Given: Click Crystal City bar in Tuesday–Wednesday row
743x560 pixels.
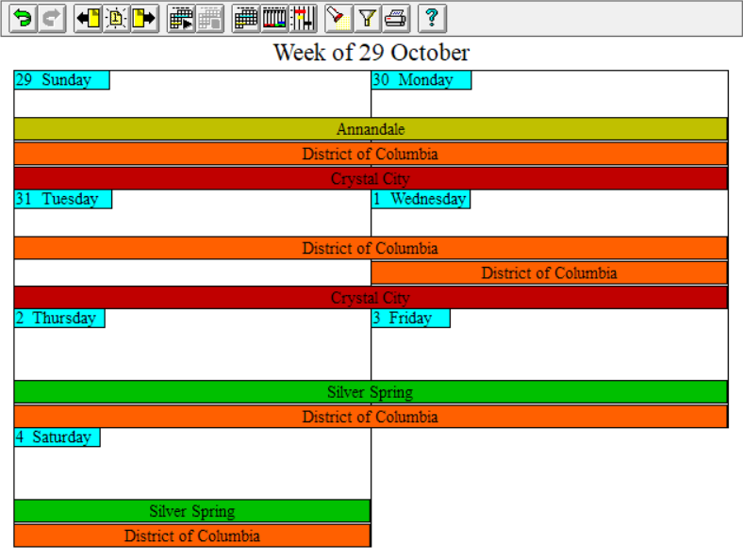Looking at the screenshot, I should tap(371, 298).
